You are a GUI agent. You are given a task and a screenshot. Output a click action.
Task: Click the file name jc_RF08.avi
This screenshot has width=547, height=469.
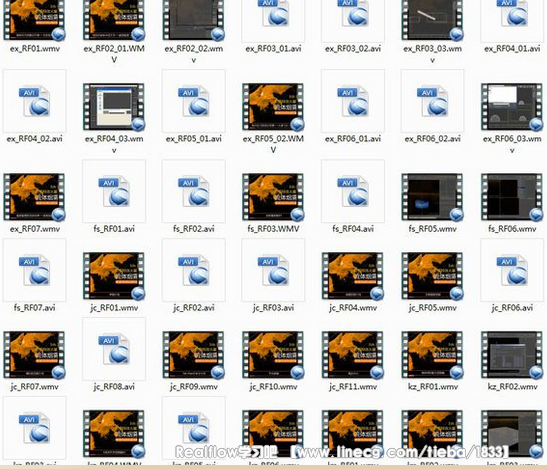pos(114,387)
